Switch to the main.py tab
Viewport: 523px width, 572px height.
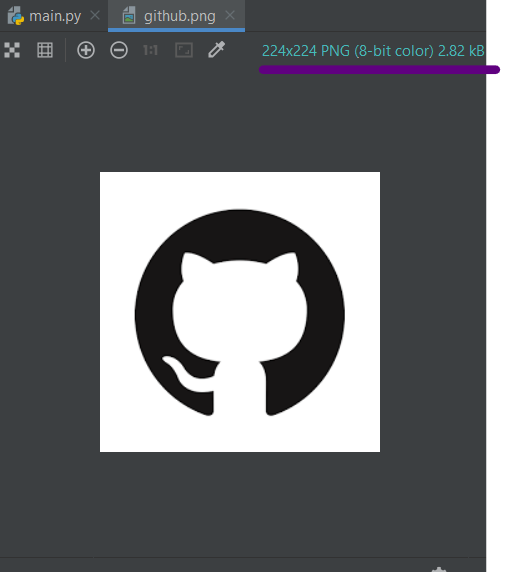click(x=54, y=16)
